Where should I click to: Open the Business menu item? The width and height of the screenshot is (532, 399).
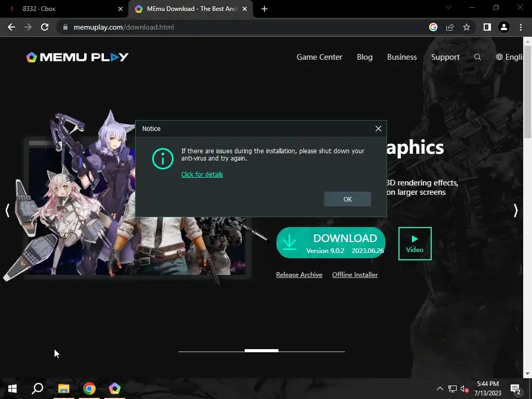pyautogui.click(x=402, y=57)
